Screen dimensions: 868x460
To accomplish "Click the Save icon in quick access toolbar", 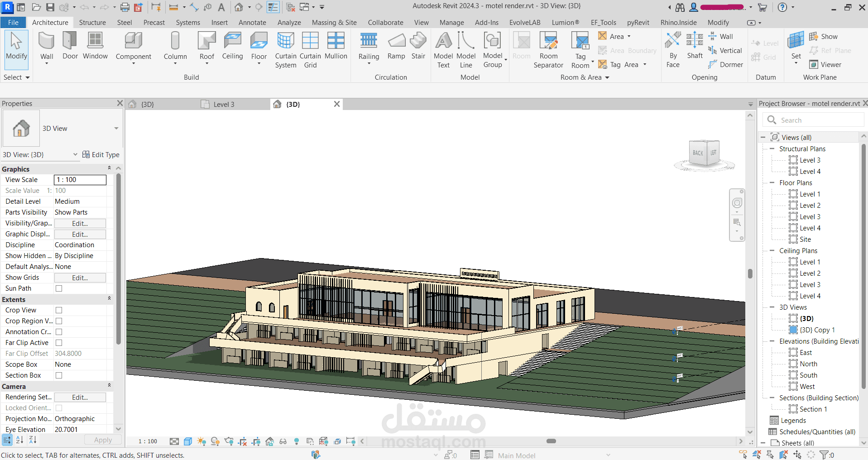I will tap(50, 7).
